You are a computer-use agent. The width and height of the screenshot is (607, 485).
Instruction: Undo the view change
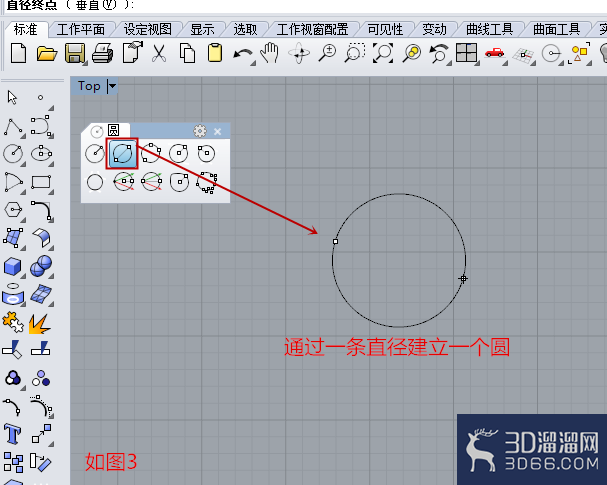(439, 53)
